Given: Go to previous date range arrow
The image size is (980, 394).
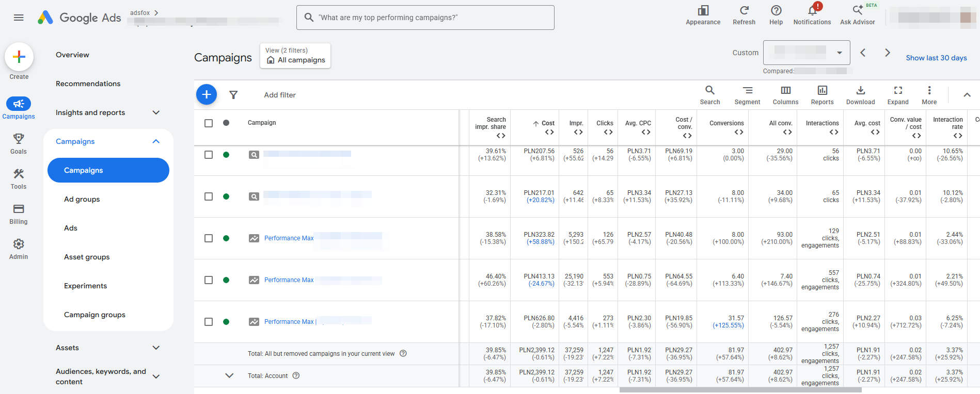Looking at the screenshot, I should pos(863,53).
